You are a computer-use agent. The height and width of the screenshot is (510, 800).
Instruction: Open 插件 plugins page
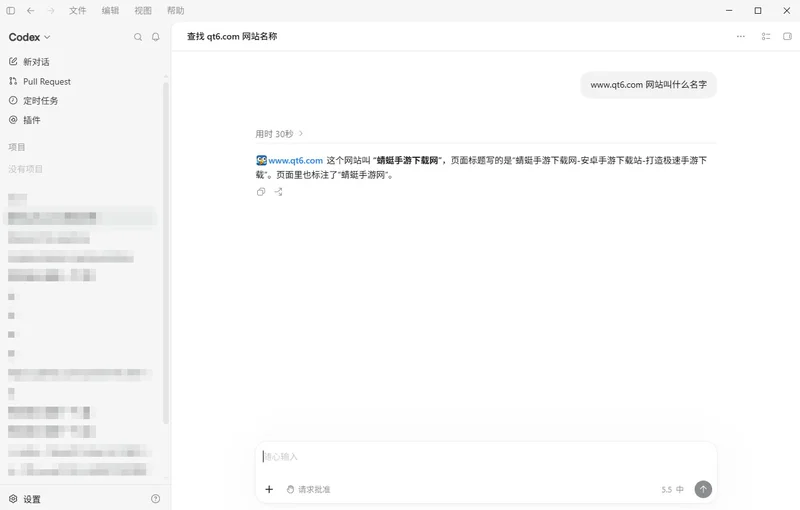(24, 120)
